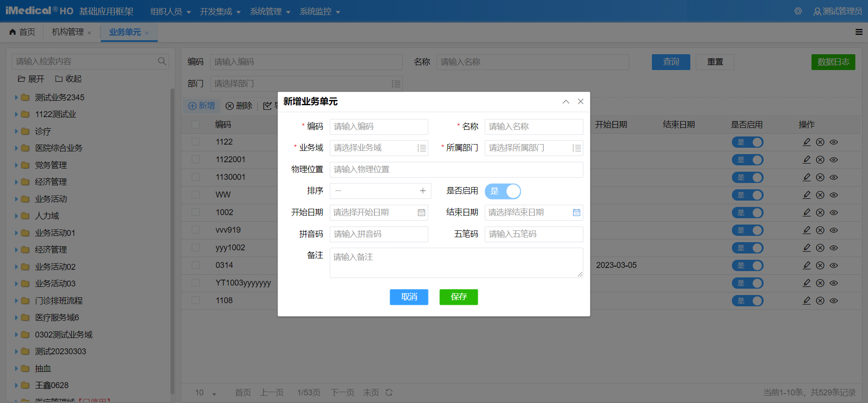Click the 取消 button in dialog
Screen dimensions: 868x403
[409, 297]
